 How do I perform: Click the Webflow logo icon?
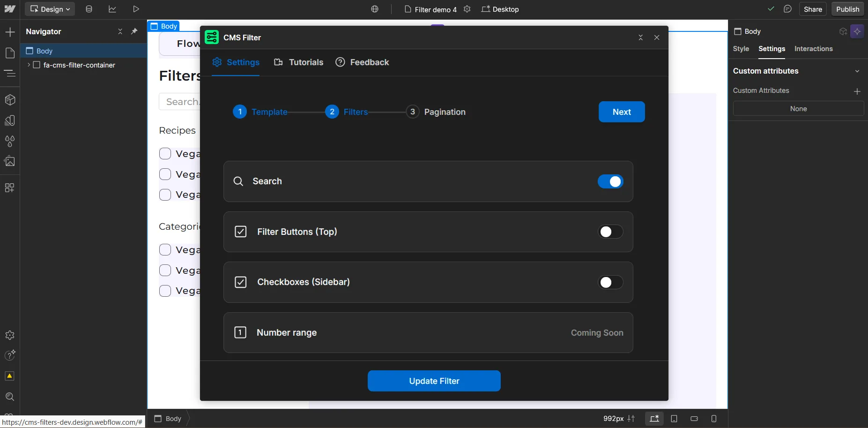coord(10,9)
